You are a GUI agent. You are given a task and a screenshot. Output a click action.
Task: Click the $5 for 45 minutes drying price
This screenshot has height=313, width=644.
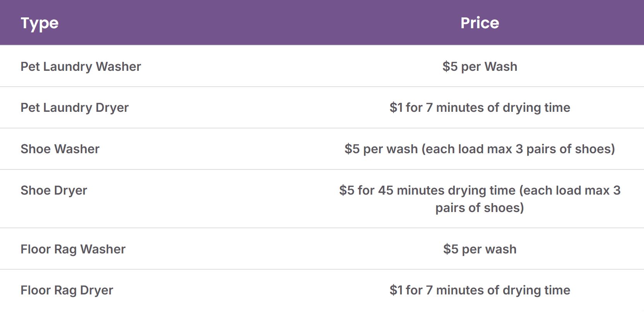(480, 199)
